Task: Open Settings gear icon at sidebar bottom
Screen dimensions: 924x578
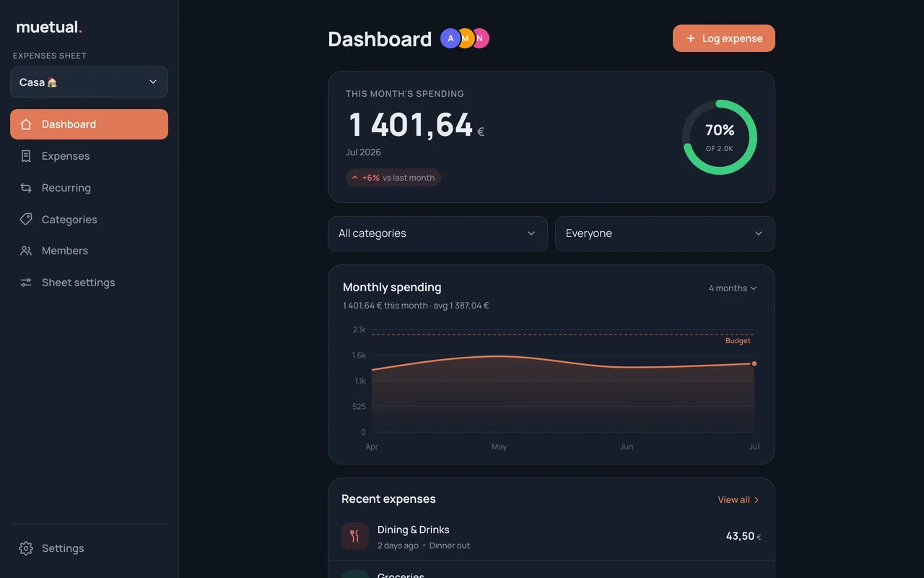Action: pyautogui.click(x=26, y=548)
